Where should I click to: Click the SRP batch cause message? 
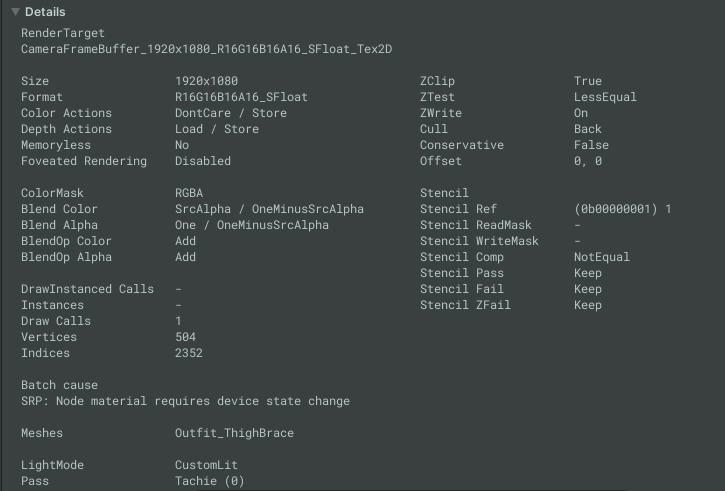coord(185,401)
